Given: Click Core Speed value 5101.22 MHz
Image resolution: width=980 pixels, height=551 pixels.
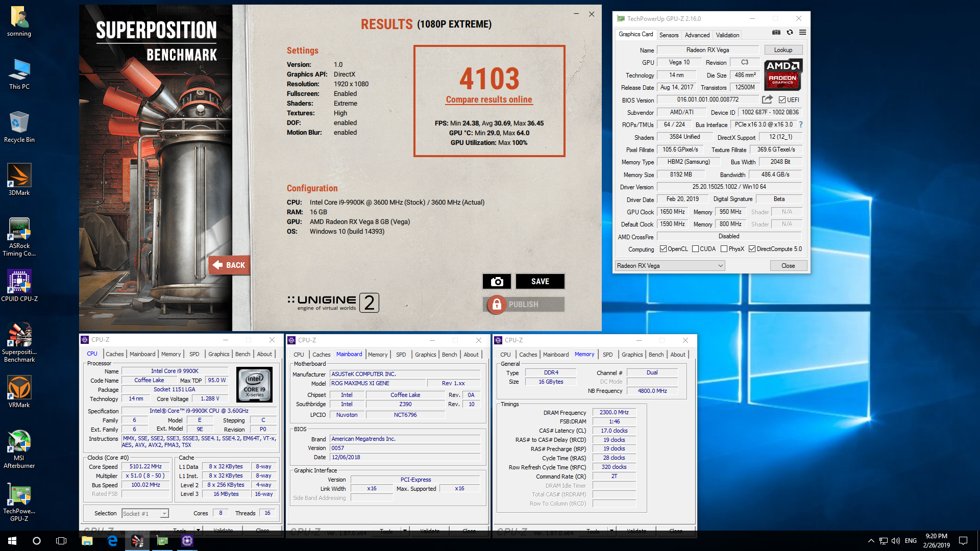Looking at the screenshot, I should [145, 467].
